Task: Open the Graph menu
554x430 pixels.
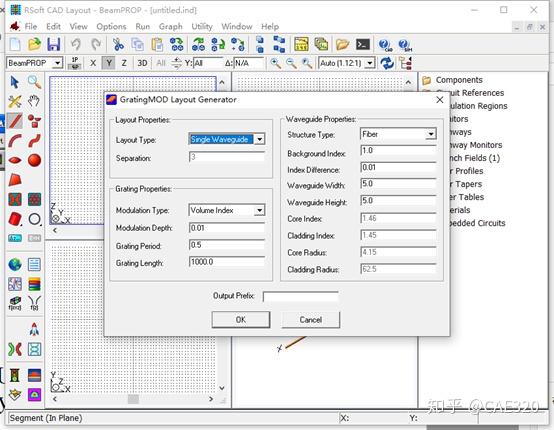Action: click(171, 26)
